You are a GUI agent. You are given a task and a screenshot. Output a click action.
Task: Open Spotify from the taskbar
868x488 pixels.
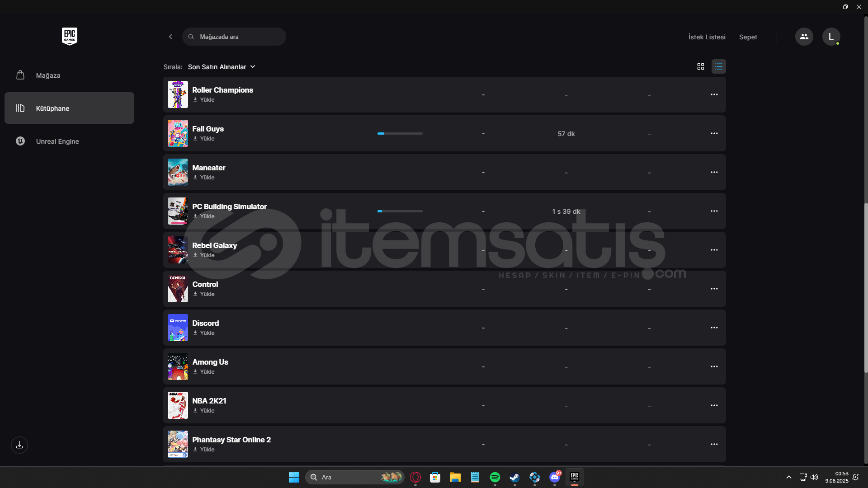coord(495,477)
